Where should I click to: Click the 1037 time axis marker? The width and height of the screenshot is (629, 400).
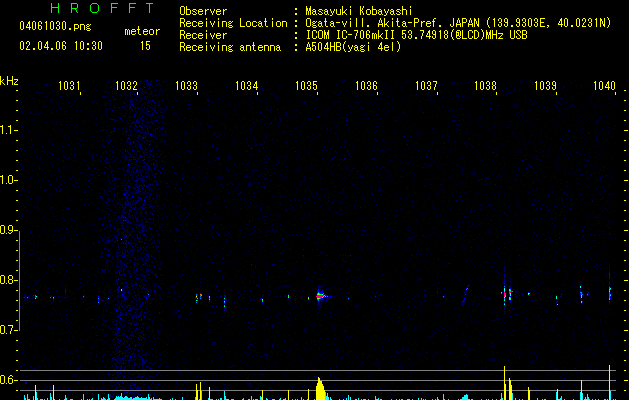pos(426,85)
